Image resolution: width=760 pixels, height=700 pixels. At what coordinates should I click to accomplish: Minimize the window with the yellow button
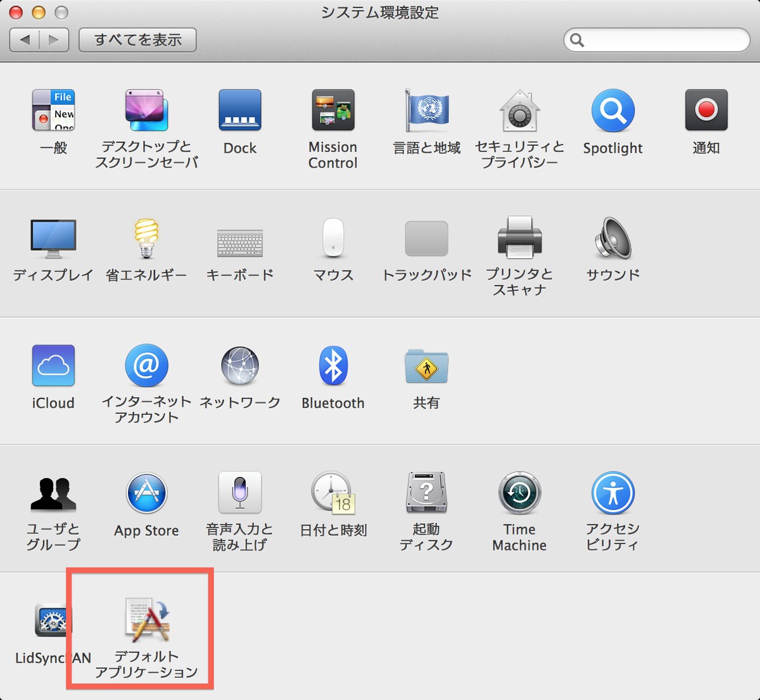[x=39, y=12]
